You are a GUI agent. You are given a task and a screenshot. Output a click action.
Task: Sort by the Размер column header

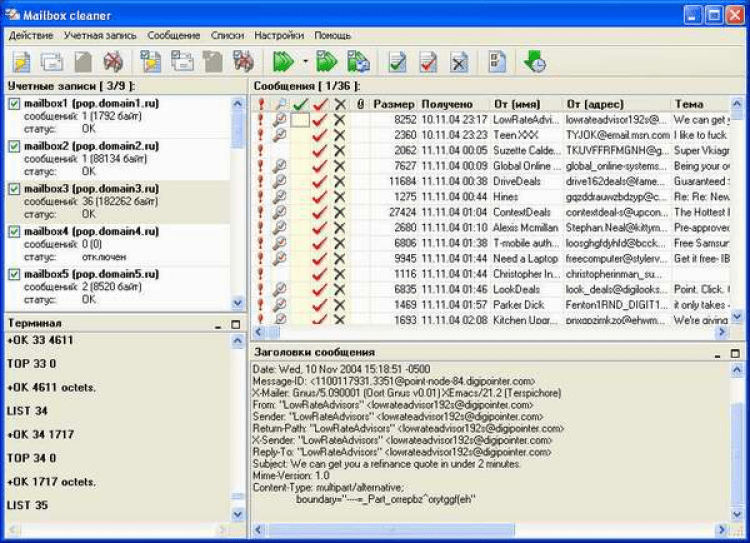pyautogui.click(x=394, y=104)
